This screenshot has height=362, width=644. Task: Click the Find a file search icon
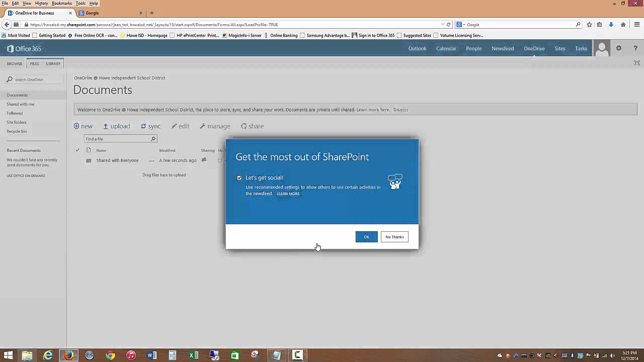tap(153, 139)
